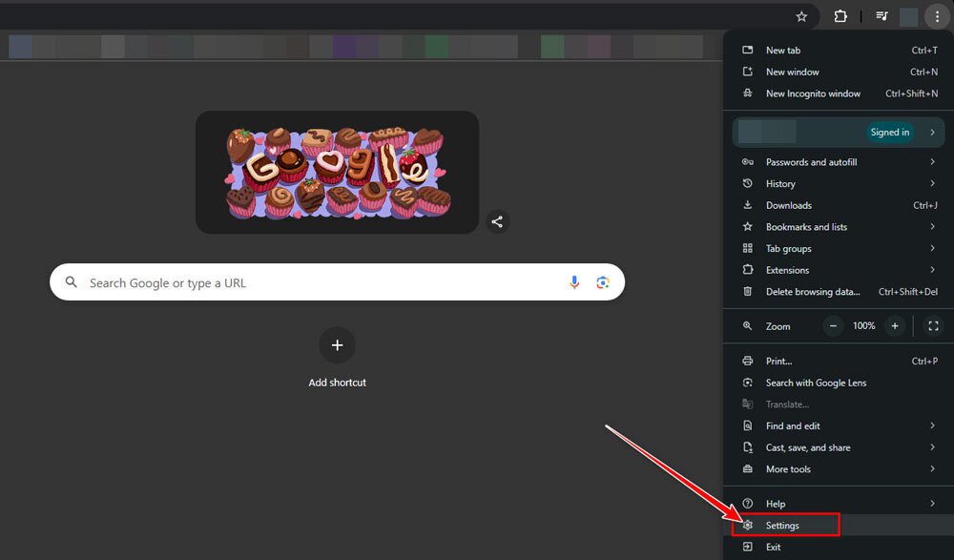Decrease zoom with the minus button

833,326
